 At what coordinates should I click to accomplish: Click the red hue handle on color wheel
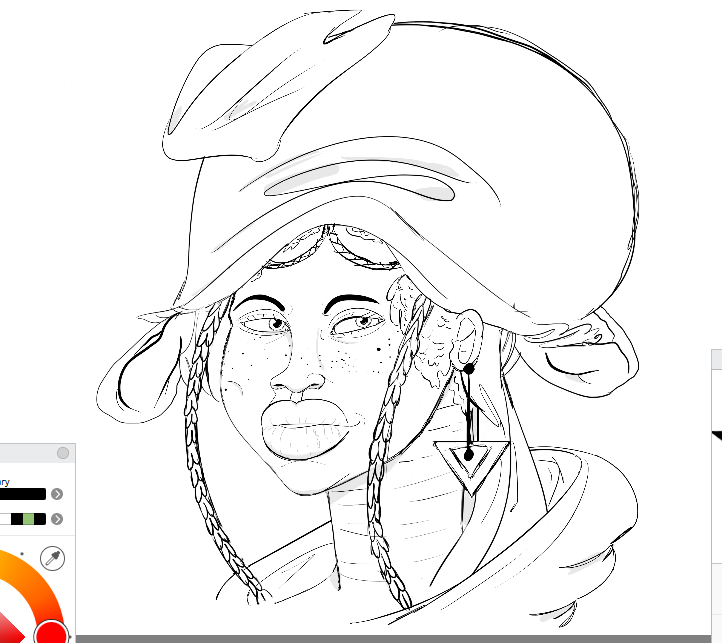pyautogui.click(x=52, y=633)
